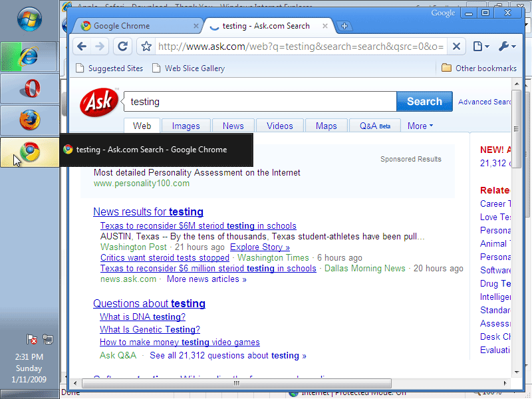Launch Internet Explorer from the taskbar
The width and height of the screenshot is (532, 399).
(29, 56)
